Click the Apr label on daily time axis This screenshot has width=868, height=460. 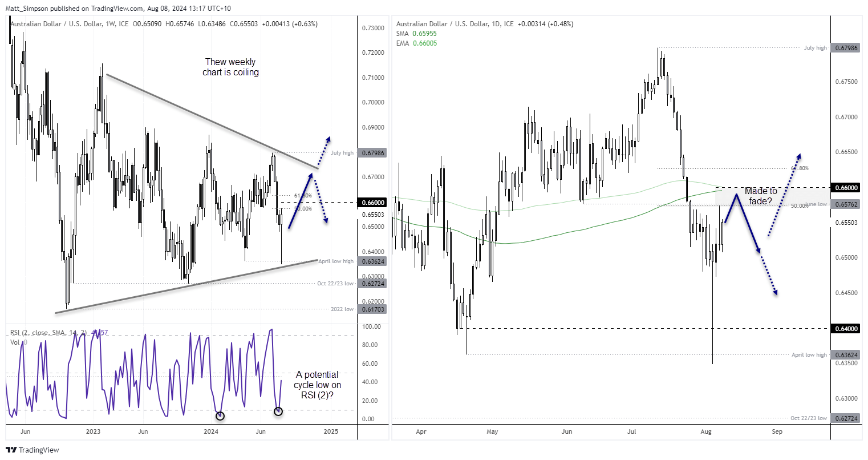pyautogui.click(x=421, y=431)
